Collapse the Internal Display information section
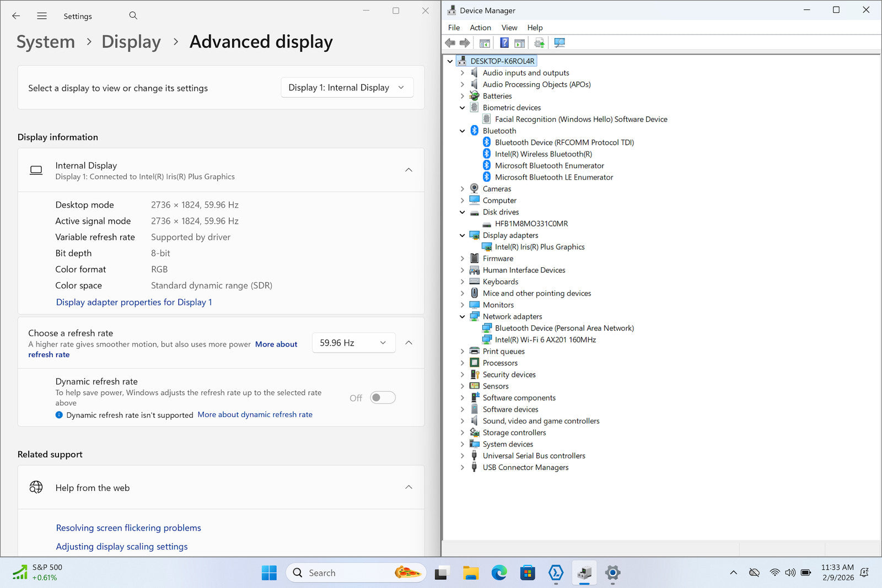Viewport: 882px width, 588px height. click(x=408, y=170)
